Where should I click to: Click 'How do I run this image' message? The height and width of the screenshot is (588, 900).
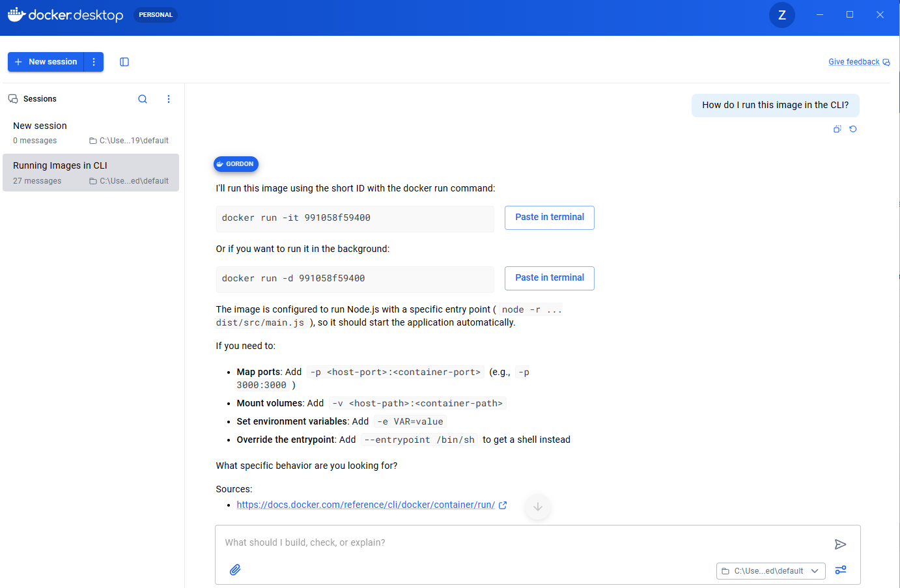click(x=775, y=105)
